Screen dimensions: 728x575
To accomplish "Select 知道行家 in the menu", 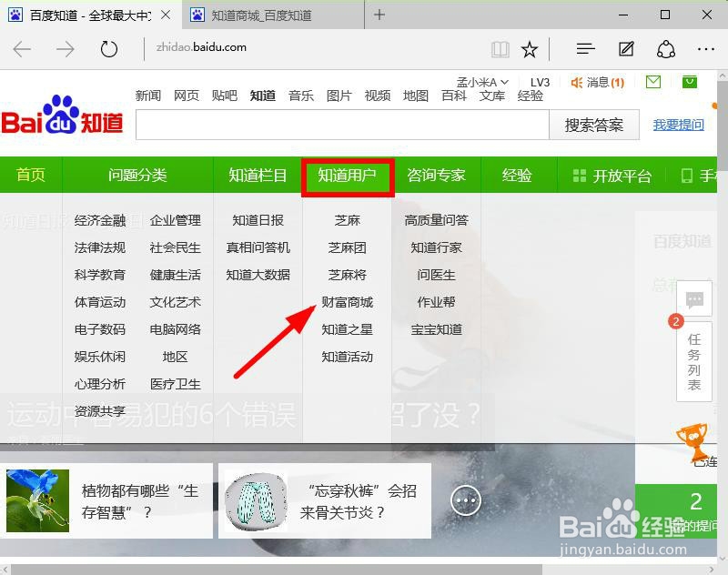I will tap(437, 247).
